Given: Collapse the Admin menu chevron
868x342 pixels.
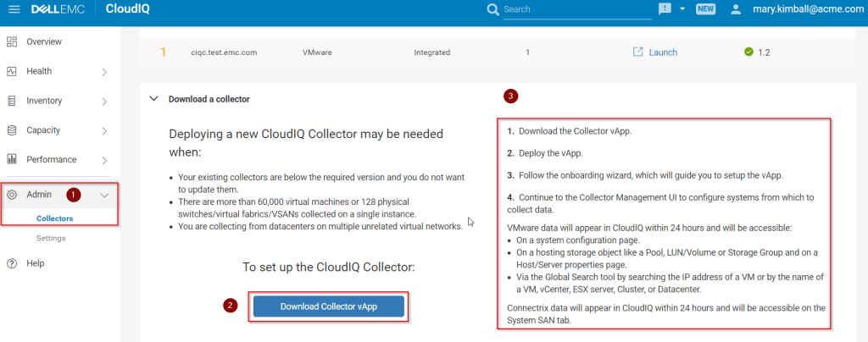Looking at the screenshot, I should pos(104,196).
